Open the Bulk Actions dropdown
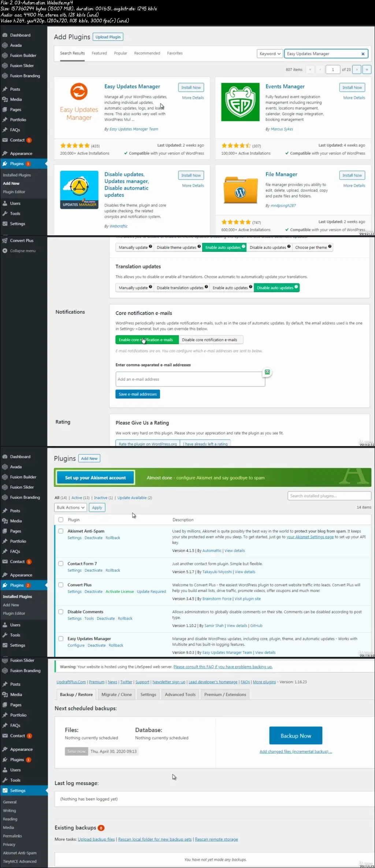 (x=71, y=508)
